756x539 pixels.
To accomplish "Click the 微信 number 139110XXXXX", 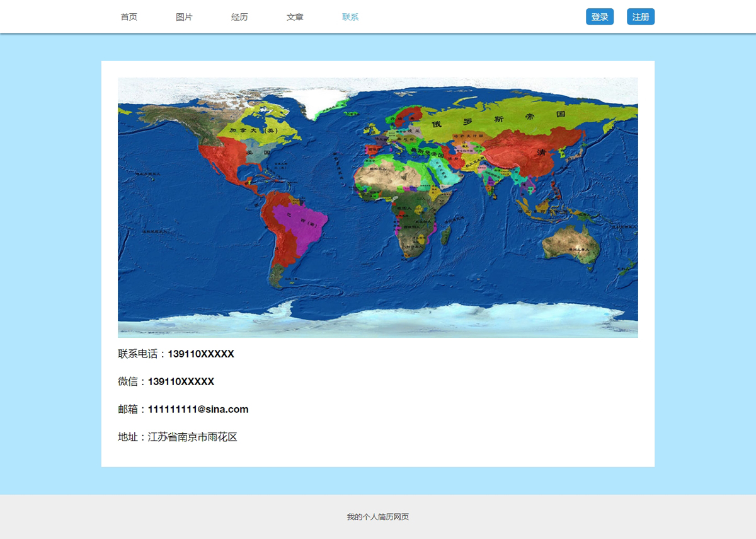I will click(181, 382).
